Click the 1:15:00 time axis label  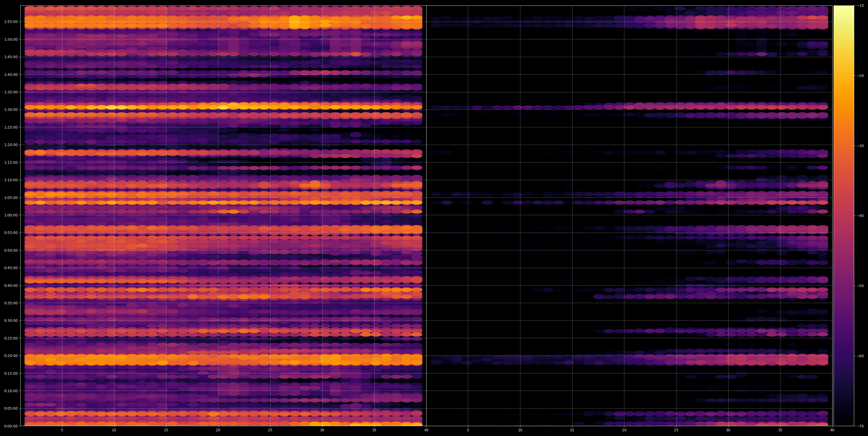coord(11,162)
